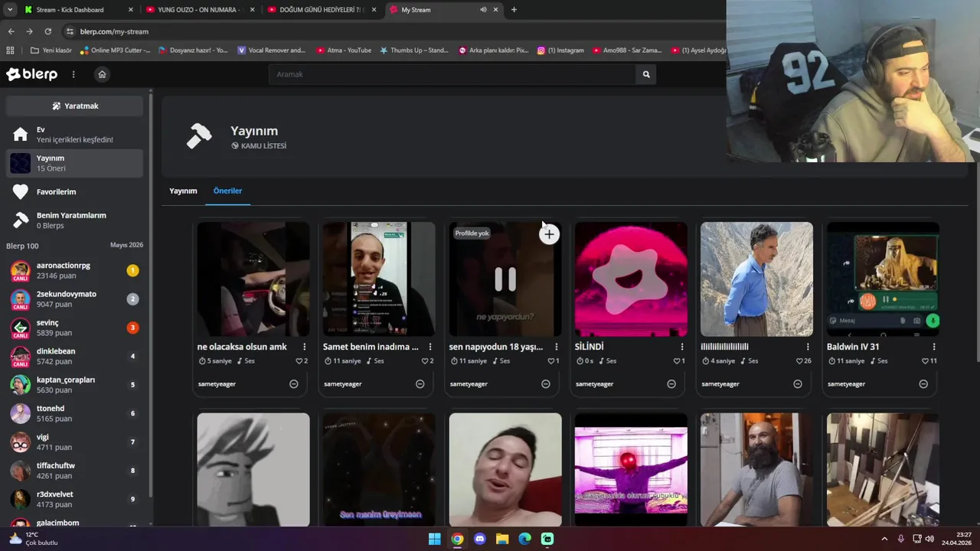
Task: Like the 'ililiililililililili' heart with 26
Action: [800, 360]
